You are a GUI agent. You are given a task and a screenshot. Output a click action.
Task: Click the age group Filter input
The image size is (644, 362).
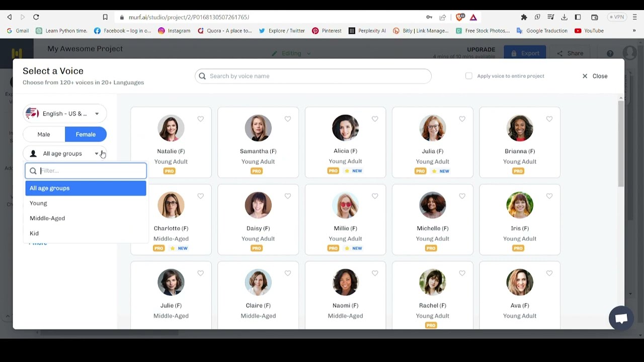pos(86,171)
